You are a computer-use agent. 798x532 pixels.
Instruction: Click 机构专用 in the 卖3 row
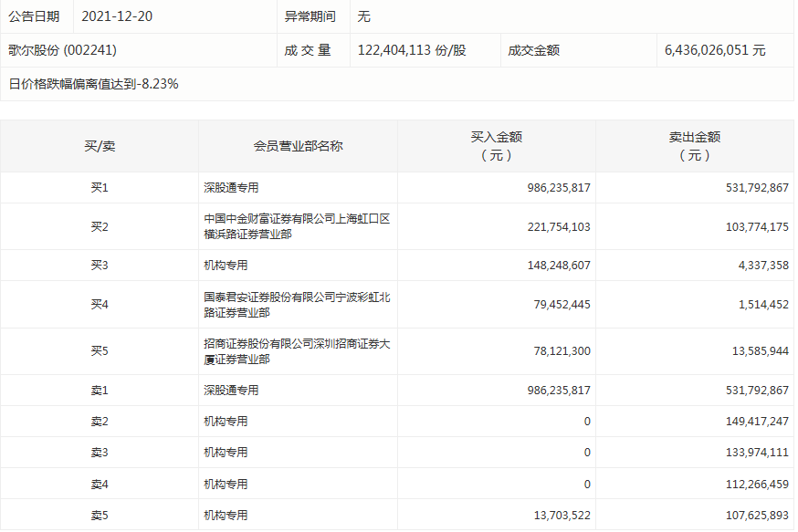(226, 453)
